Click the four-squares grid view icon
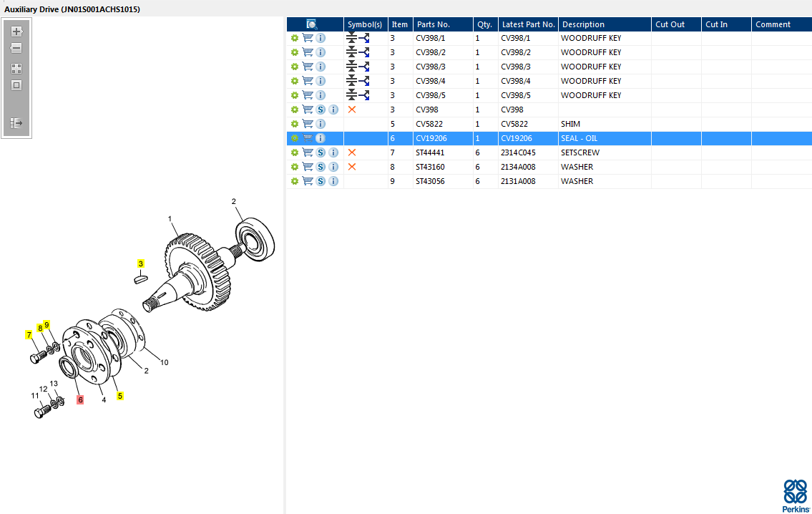 tap(16, 69)
